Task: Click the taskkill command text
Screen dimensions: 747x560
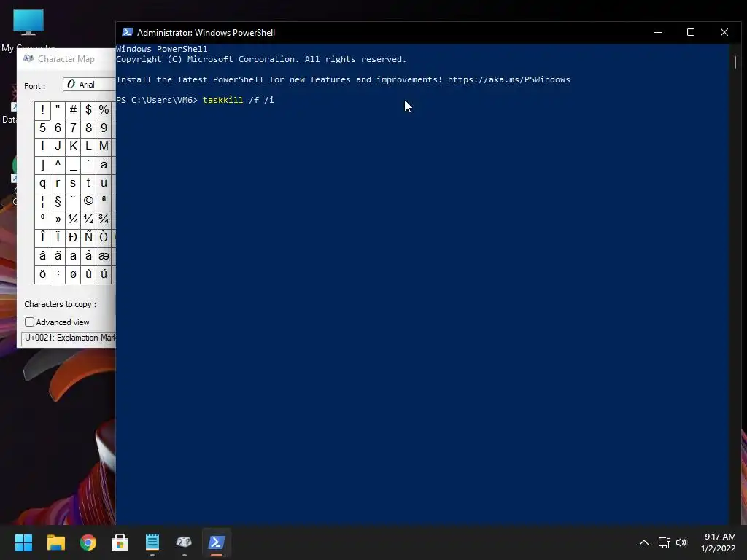Action: coord(223,100)
